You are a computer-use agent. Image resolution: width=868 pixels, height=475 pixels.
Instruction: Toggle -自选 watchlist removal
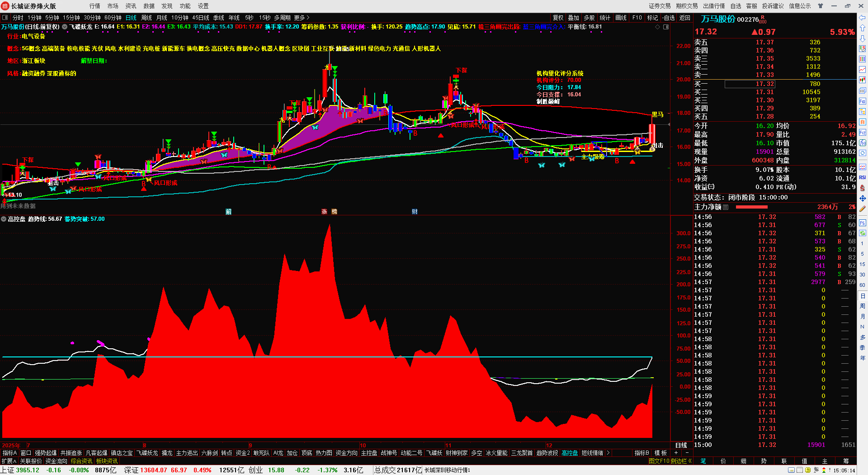coord(669,18)
